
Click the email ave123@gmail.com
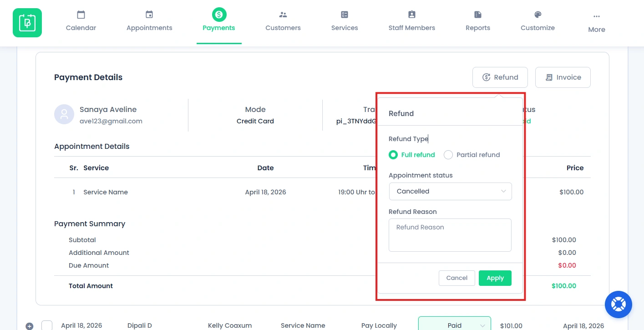click(x=111, y=121)
